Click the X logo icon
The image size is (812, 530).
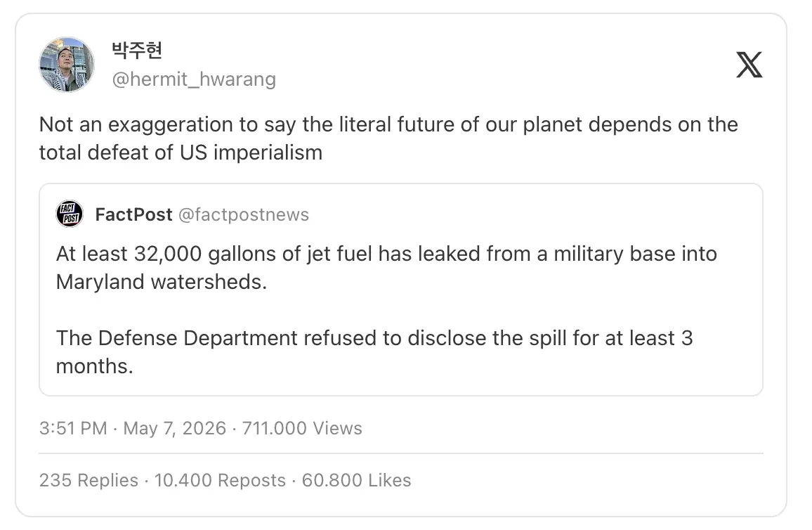749,65
